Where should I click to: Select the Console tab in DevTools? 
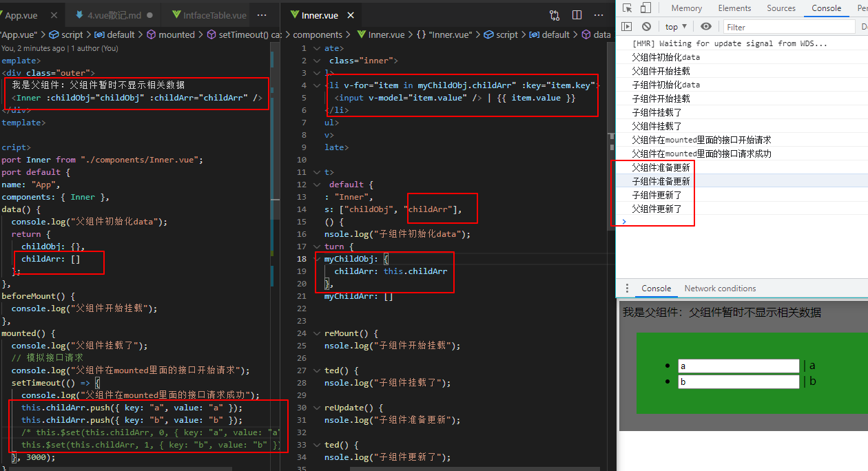tap(826, 8)
